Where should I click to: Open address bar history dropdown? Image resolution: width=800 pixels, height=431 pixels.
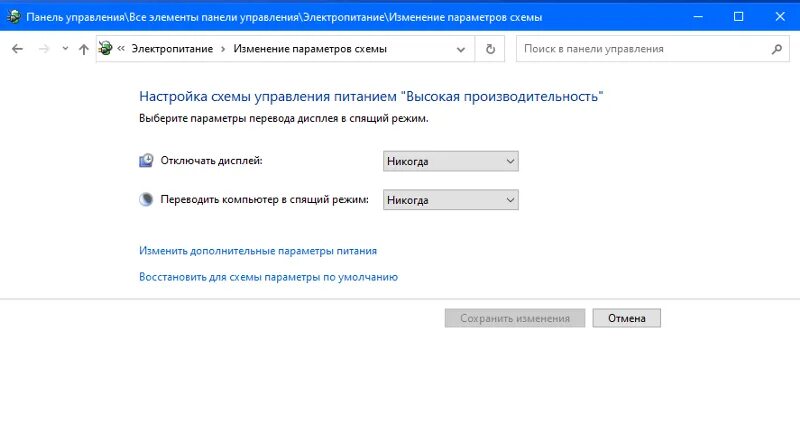tap(461, 49)
